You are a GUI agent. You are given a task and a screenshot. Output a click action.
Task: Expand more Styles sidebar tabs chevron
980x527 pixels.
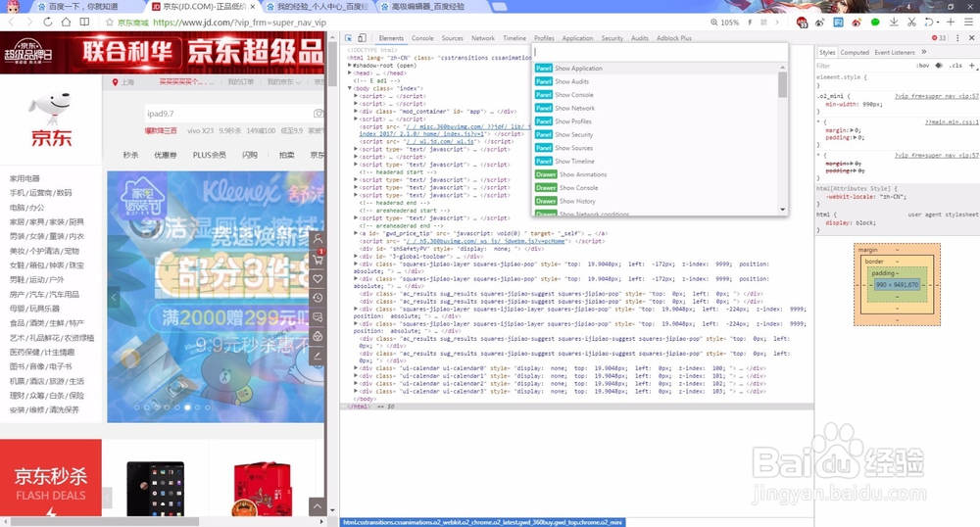pyautogui.click(x=924, y=53)
